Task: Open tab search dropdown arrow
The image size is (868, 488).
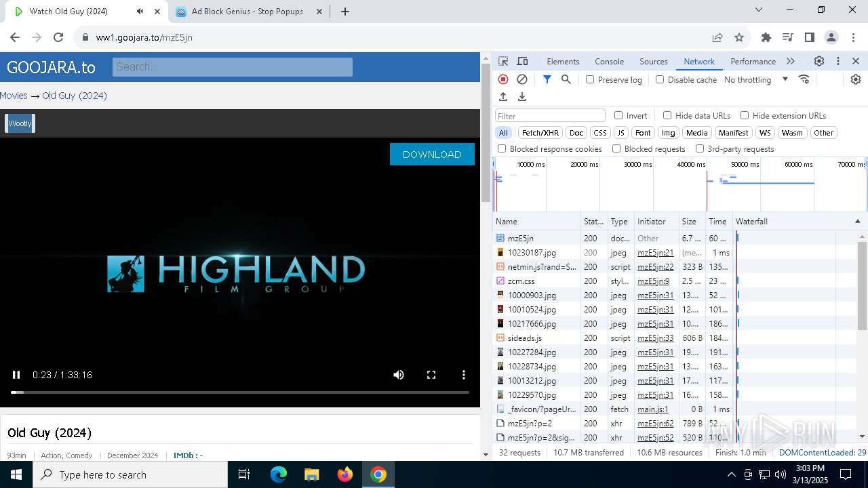Action: [759, 10]
